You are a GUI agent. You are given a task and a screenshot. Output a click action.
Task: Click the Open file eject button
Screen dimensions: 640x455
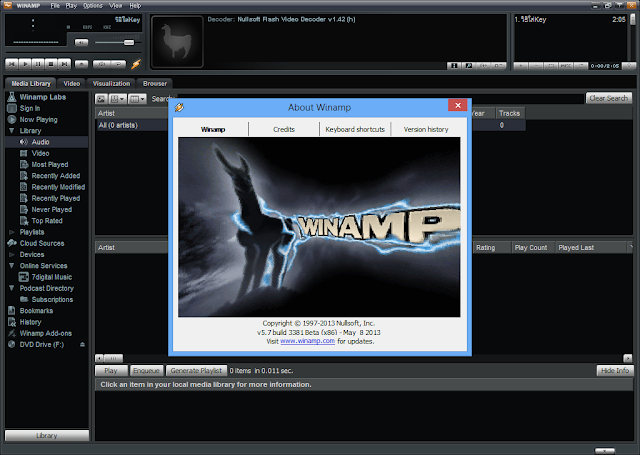click(x=82, y=64)
